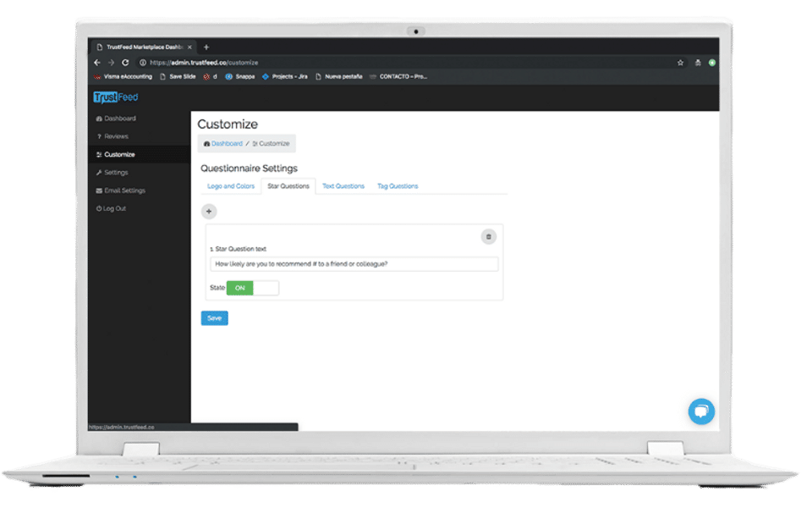Click the browser address bar URL
The height and width of the screenshot is (508, 812).
coord(204,63)
